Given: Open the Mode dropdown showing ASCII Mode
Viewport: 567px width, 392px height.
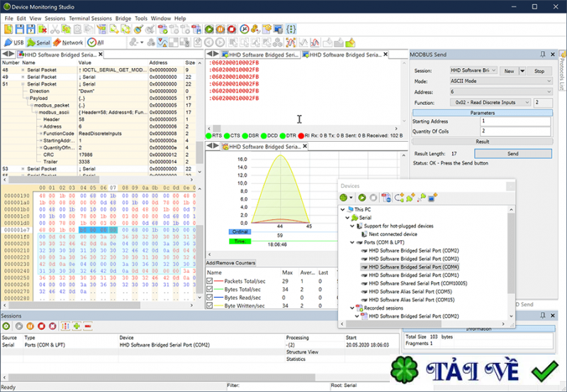Looking at the screenshot, I should 500,81.
